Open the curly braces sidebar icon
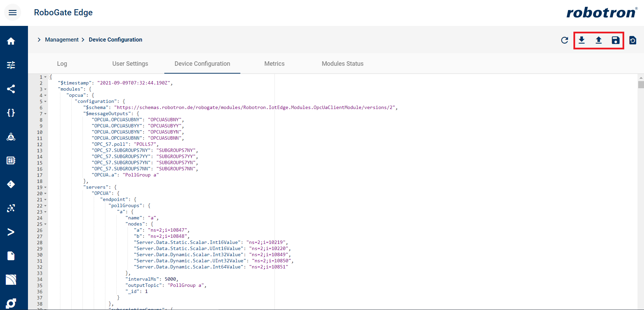 (11, 113)
